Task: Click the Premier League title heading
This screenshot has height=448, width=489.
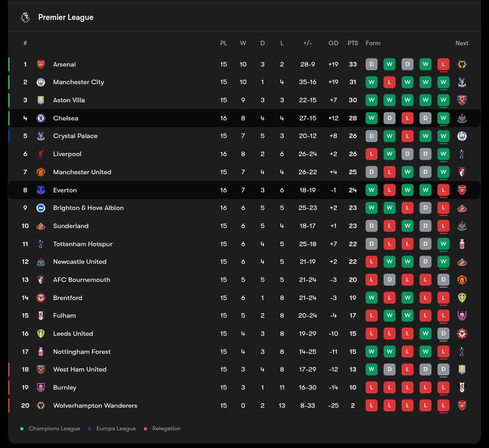Action: coord(66,17)
